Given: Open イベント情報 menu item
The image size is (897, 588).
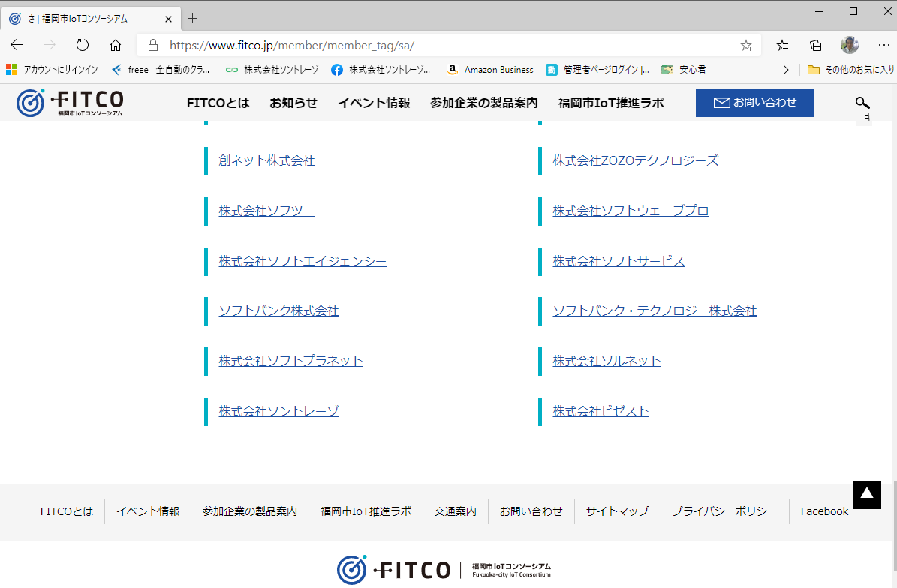Looking at the screenshot, I should click(x=374, y=103).
